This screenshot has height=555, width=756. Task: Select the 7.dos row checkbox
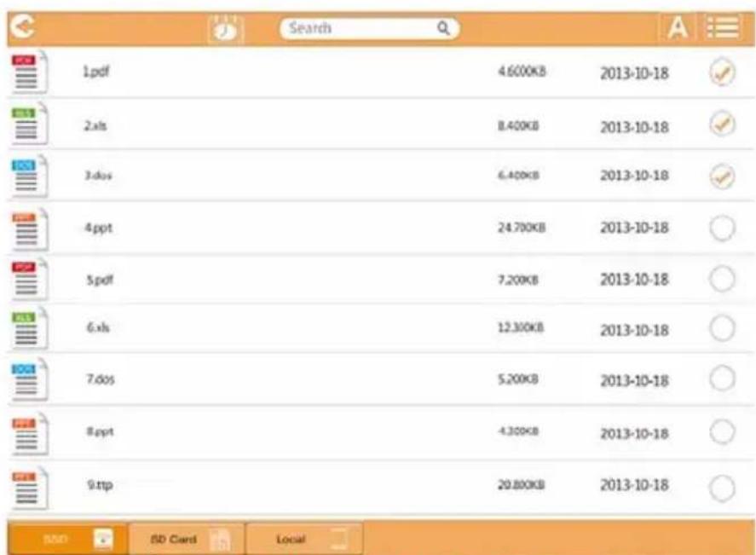[x=722, y=378]
